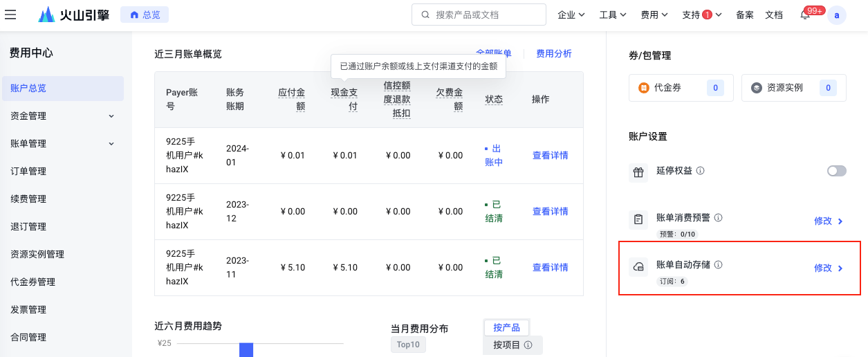
Task: Switch to the 总览 tab
Action: pyautogui.click(x=145, y=15)
